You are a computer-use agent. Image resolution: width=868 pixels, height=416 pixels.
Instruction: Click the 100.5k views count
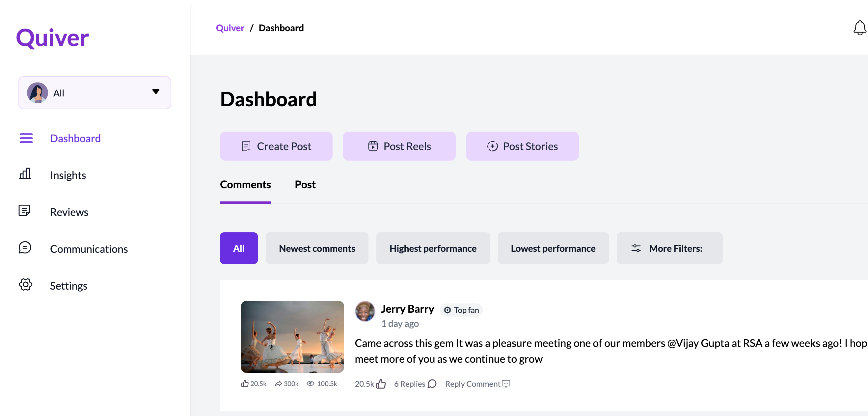coord(327,384)
